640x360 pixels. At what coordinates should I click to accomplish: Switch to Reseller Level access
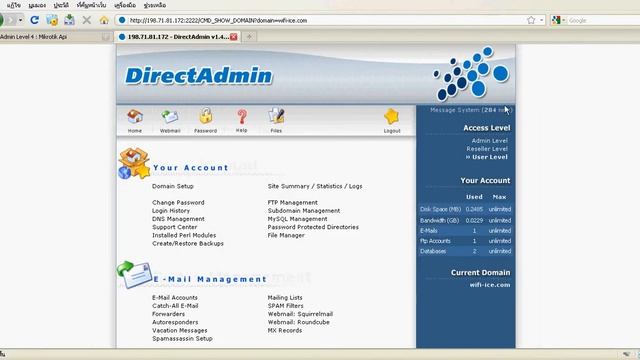click(487, 149)
